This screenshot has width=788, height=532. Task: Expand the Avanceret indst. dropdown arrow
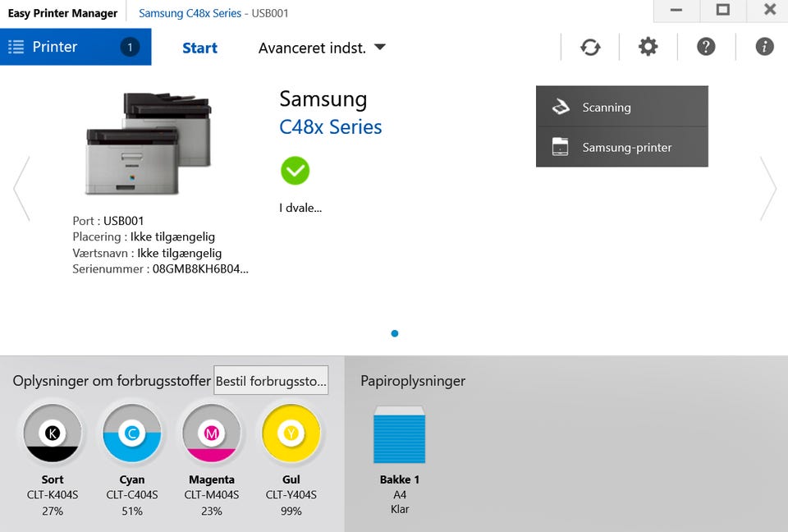pos(380,48)
